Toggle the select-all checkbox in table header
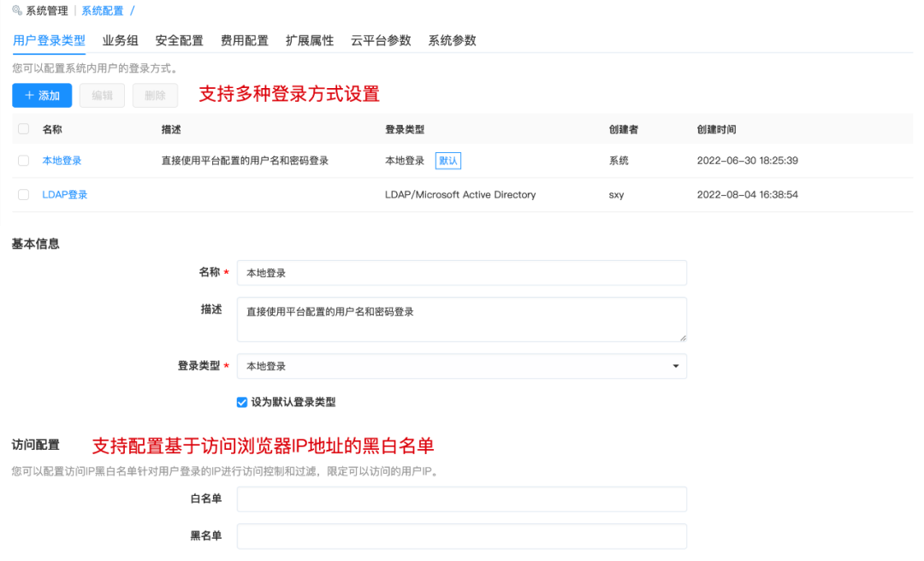 pyautogui.click(x=24, y=129)
